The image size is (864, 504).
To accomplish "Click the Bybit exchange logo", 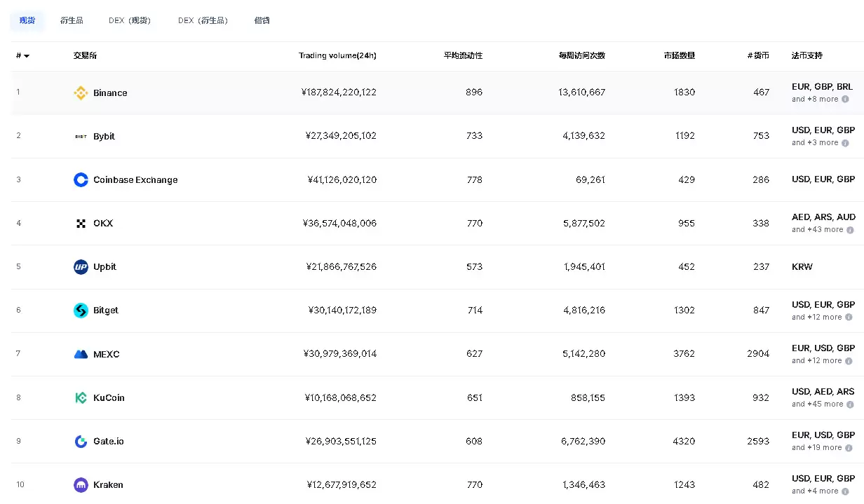I will tap(80, 136).
